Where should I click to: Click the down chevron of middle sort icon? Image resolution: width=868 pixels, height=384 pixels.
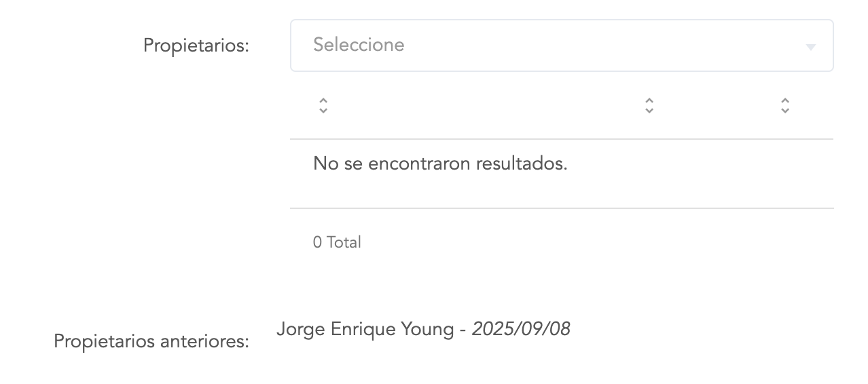coord(649,110)
